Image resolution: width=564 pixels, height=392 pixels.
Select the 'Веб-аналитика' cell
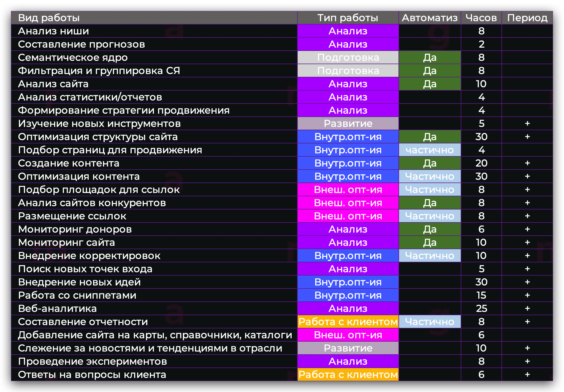pyautogui.click(x=154, y=309)
